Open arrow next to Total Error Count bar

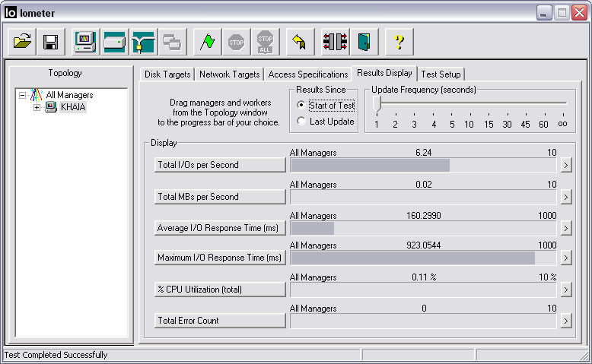(x=565, y=321)
